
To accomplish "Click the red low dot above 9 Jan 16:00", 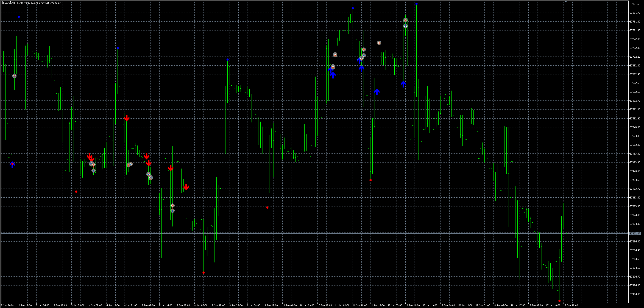I will coord(267,208).
